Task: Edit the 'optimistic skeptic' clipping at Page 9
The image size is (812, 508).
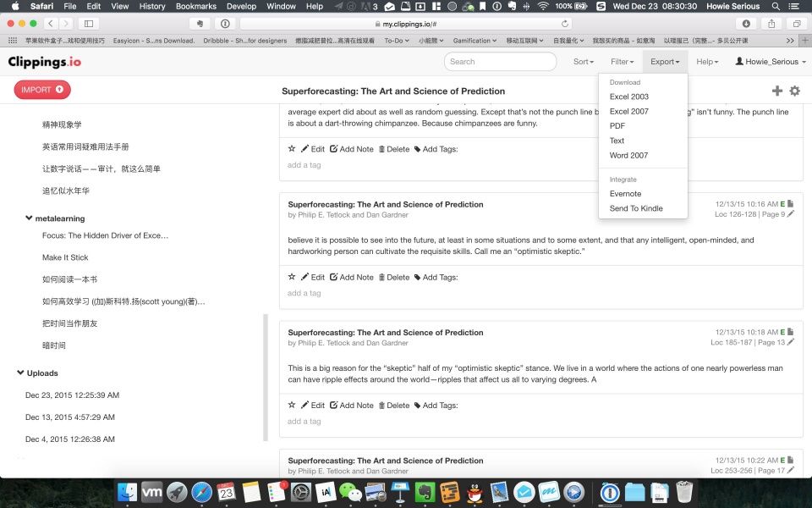Action: [x=313, y=278]
